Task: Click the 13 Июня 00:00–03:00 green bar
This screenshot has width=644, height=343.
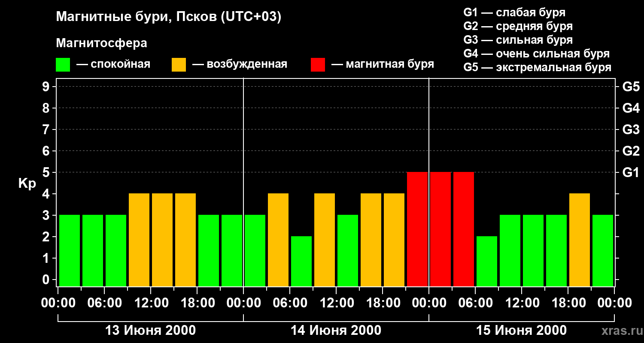Action: pyautogui.click(x=70, y=250)
